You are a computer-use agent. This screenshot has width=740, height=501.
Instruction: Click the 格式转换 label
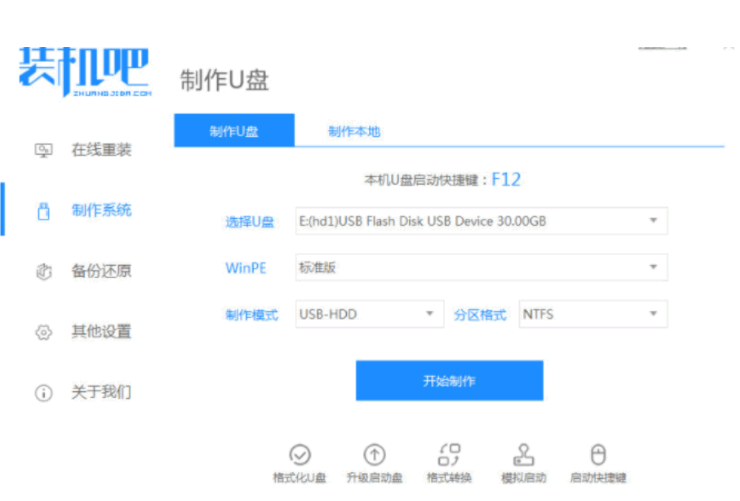coord(449,478)
